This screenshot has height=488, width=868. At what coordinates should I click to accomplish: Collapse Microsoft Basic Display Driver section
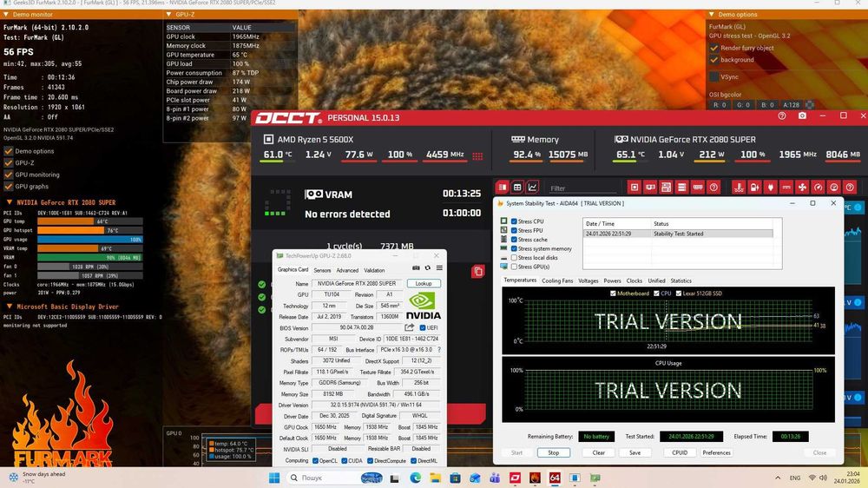(10, 306)
